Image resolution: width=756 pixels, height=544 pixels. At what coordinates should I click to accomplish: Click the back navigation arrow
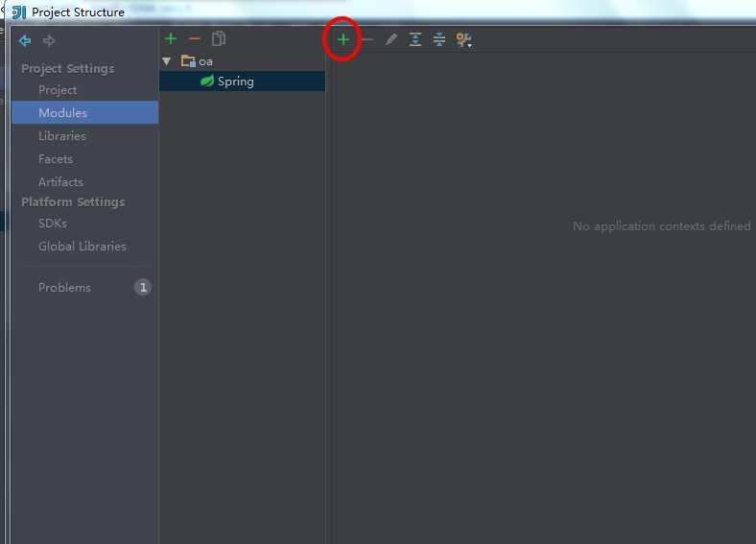(x=25, y=41)
